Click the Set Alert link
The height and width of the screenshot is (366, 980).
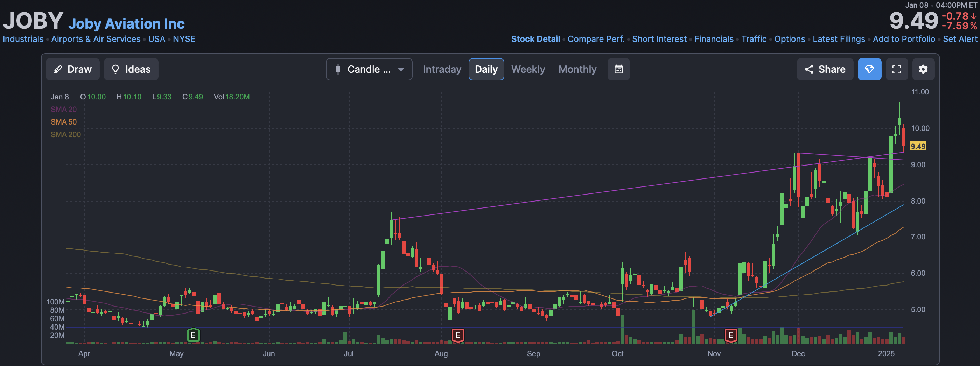tap(960, 39)
